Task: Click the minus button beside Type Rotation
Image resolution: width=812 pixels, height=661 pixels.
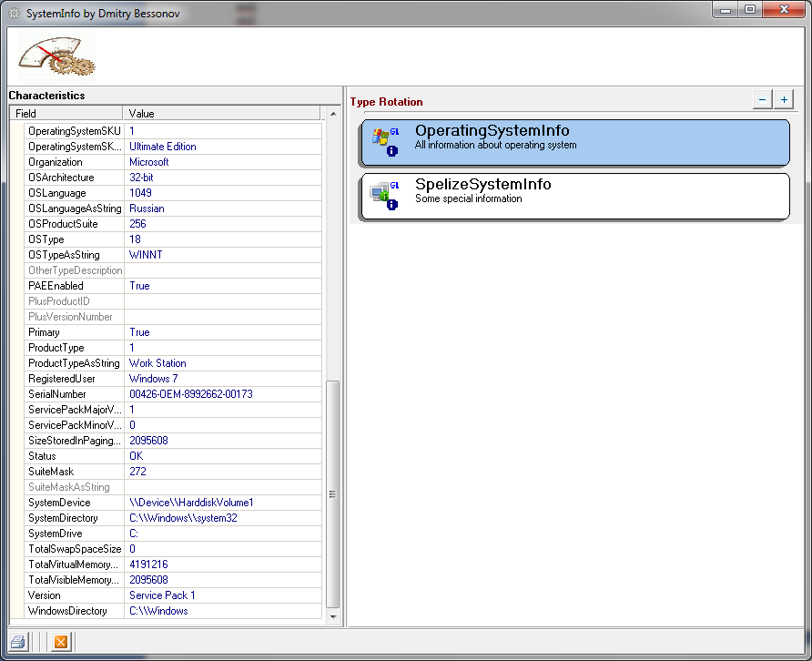Action: click(x=762, y=99)
